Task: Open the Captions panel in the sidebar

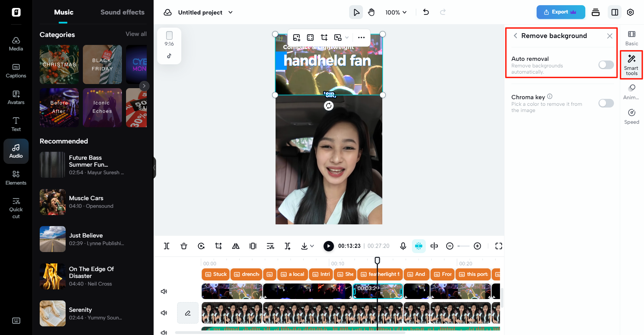Action: pos(16,71)
